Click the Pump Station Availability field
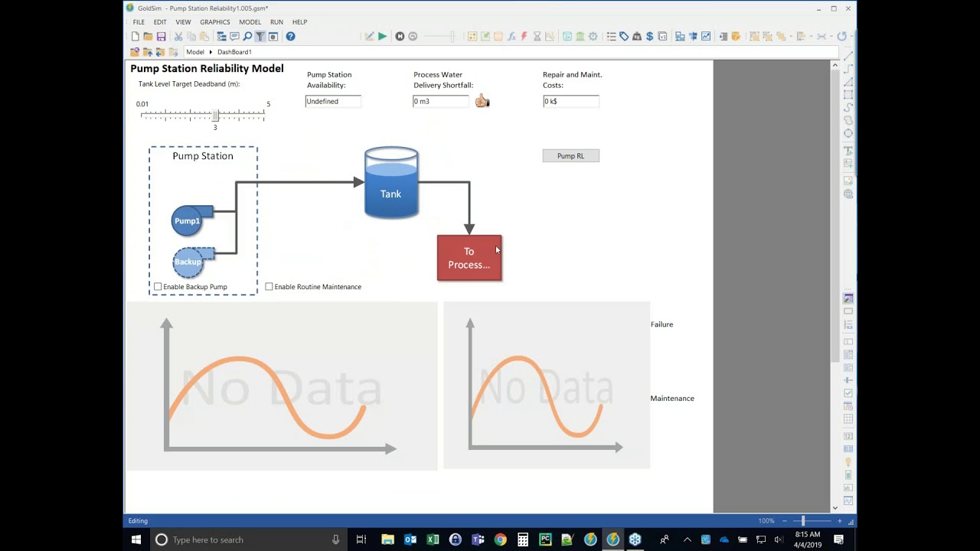The image size is (980, 551). coord(333,101)
